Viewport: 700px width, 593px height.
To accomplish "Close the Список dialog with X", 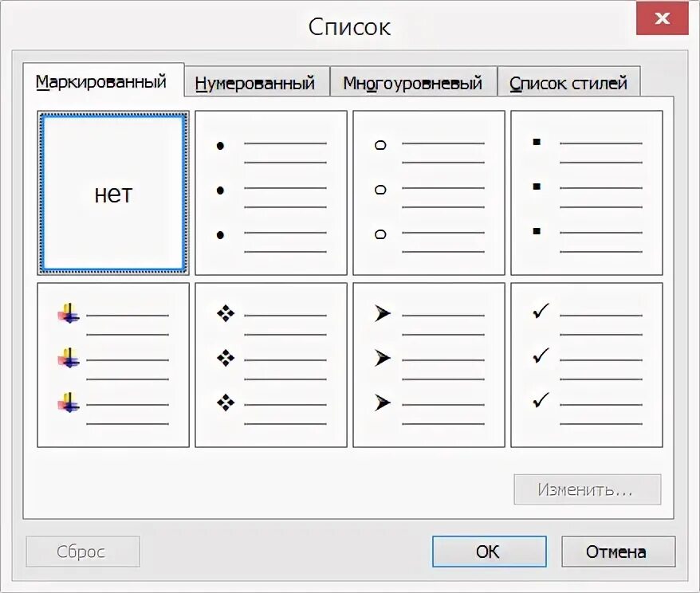I will pyautogui.click(x=662, y=18).
